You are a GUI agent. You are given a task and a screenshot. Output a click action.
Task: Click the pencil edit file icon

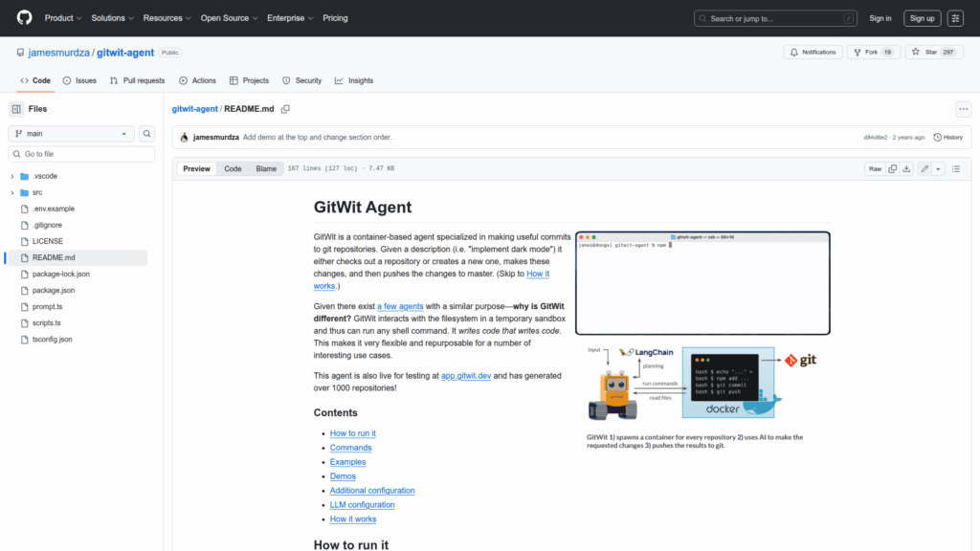(x=924, y=168)
